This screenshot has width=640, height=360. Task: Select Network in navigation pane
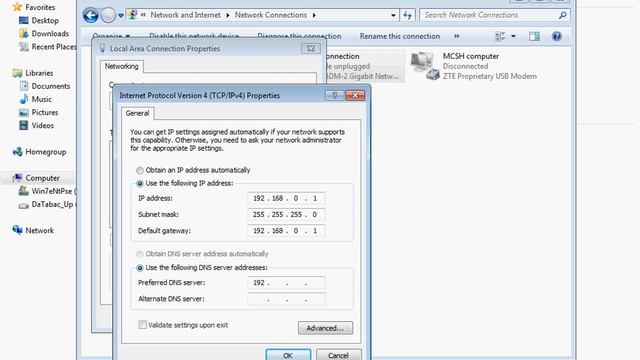click(40, 230)
